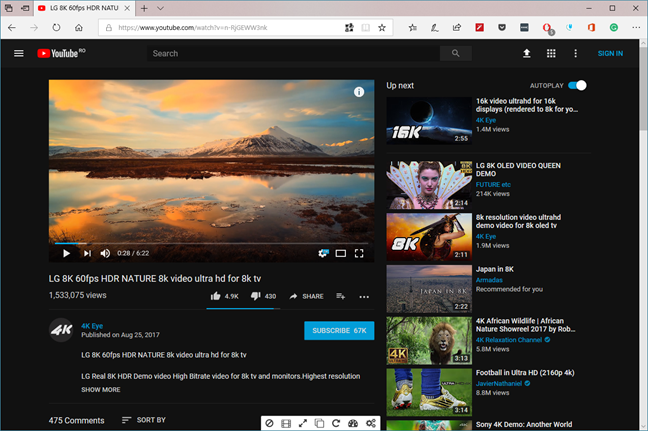Open the upload video icon

click(526, 53)
